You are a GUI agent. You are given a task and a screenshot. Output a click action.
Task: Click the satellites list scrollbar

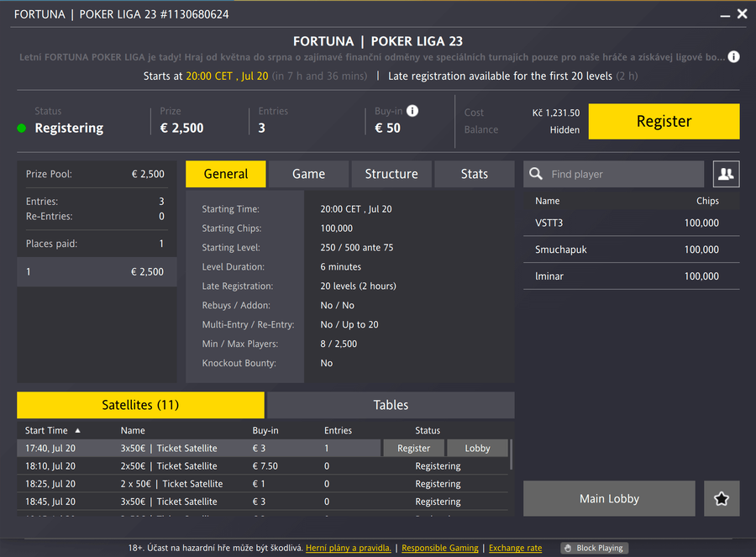(x=511, y=455)
